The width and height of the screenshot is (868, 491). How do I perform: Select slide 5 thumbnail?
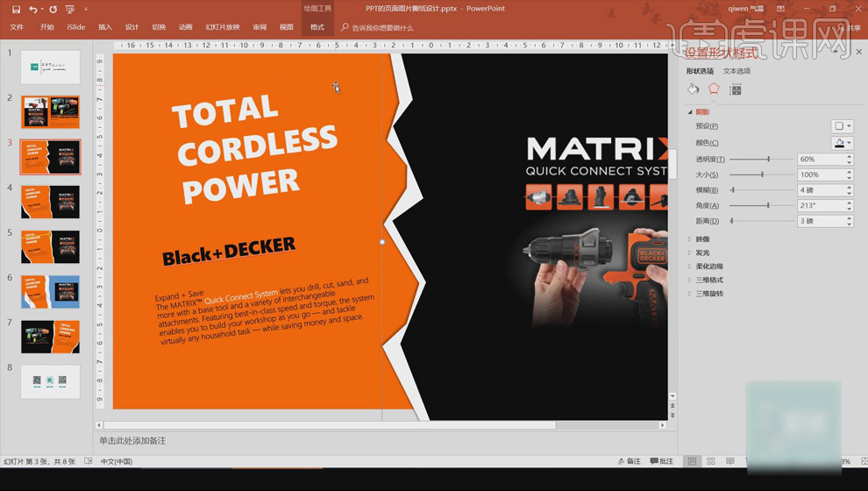click(x=50, y=246)
